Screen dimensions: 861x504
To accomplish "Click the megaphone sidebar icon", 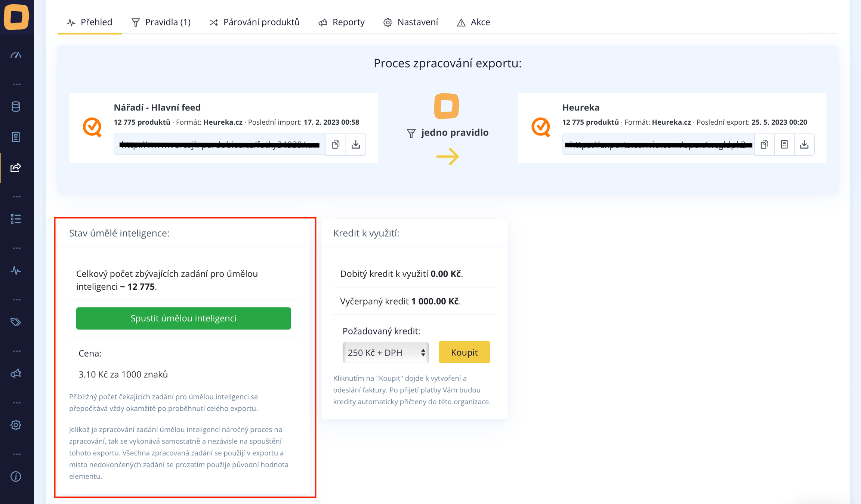I will tap(16, 373).
